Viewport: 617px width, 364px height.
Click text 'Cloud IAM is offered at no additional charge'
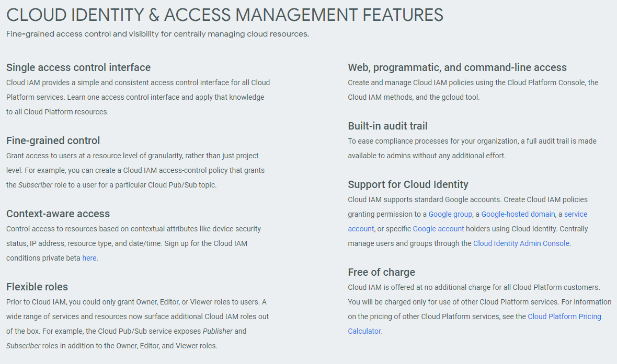pyautogui.click(x=419, y=287)
